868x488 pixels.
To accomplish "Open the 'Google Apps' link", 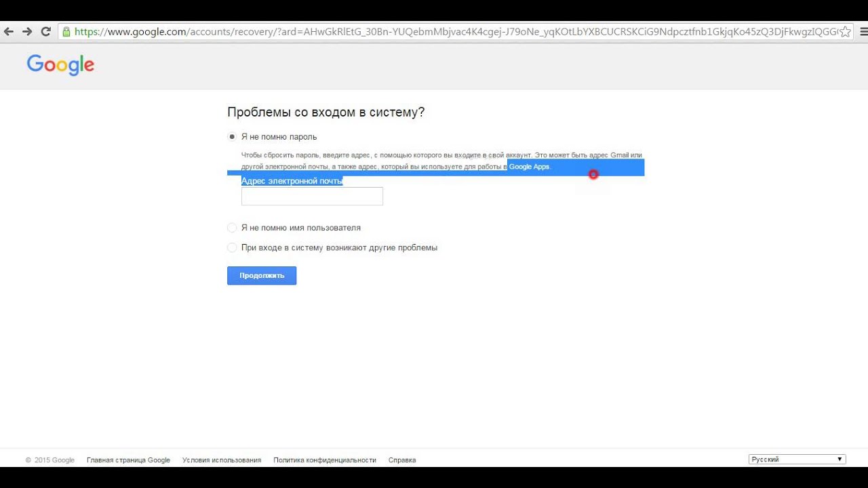I will (529, 167).
